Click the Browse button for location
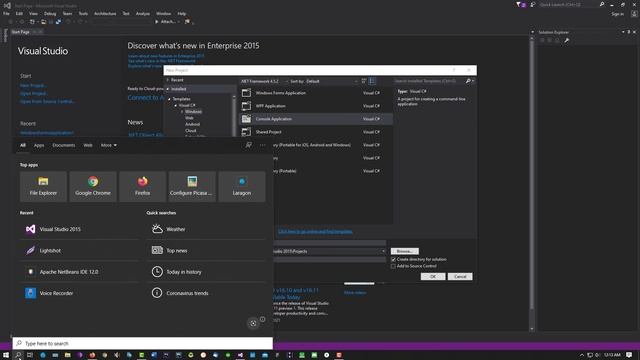This screenshot has width=640, height=360. pos(404,251)
